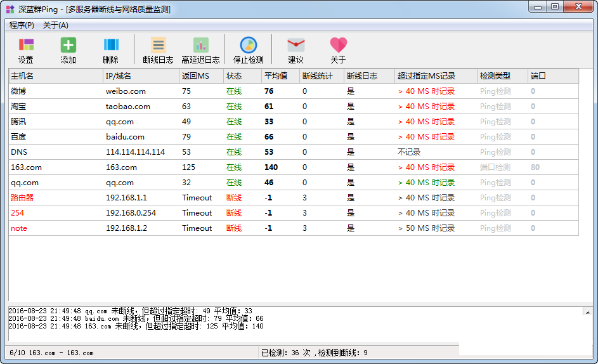Click the green > 40 MS 时记录 cell
Screen dimensions: 598x364
pyautogui.click(x=426, y=183)
